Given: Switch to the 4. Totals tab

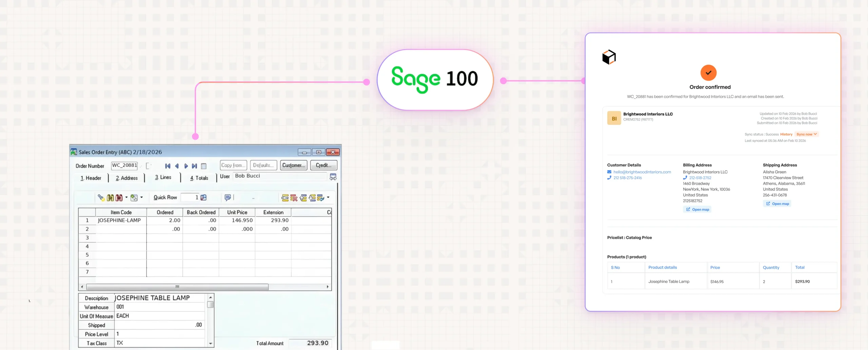Looking at the screenshot, I should pyautogui.click(x=199, y=178).
